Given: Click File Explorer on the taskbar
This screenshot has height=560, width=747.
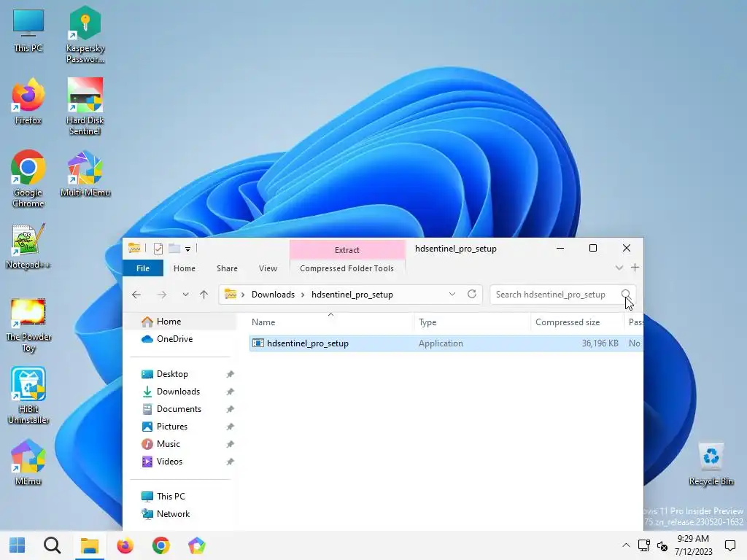Looking at the screenshot, I should tap(89, 545).
